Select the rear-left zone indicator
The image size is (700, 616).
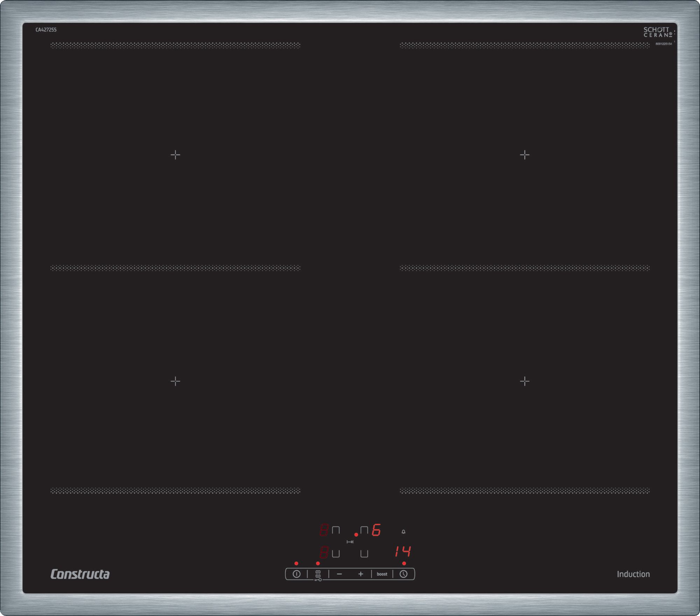(336, 530)
